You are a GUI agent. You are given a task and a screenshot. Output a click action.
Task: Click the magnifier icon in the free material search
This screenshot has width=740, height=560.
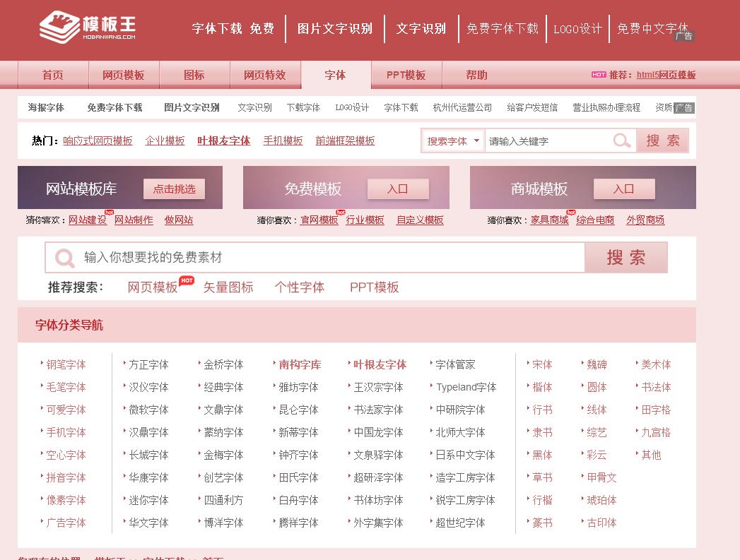point(63,257)
